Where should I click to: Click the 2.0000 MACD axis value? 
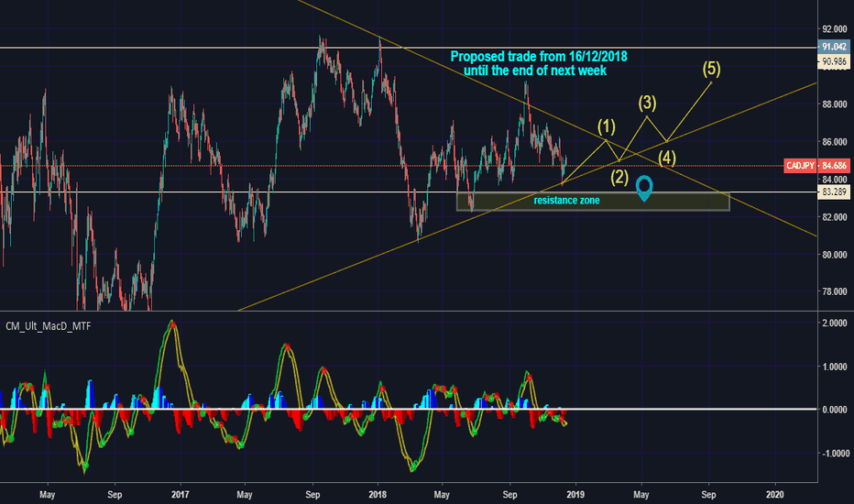(x=835, y=323)
